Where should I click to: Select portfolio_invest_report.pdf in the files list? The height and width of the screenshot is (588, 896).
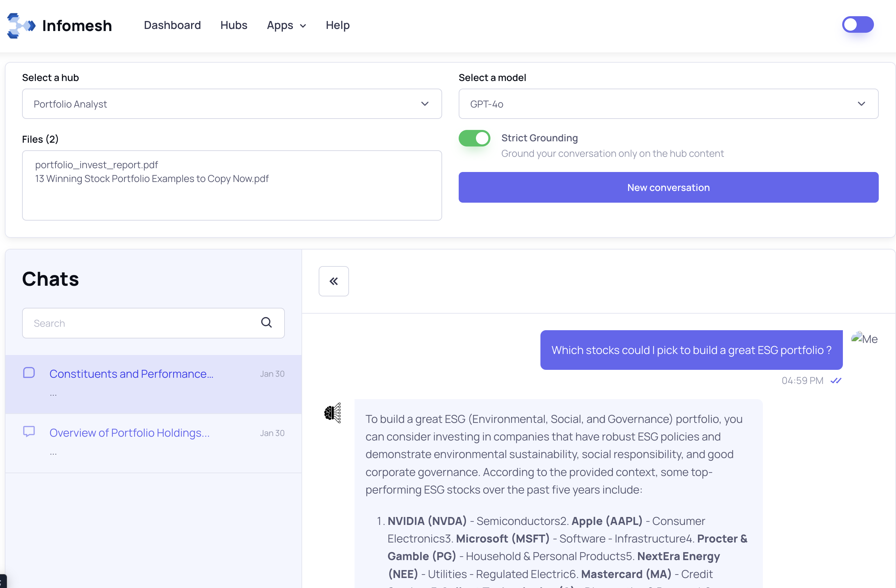[96, 165]
